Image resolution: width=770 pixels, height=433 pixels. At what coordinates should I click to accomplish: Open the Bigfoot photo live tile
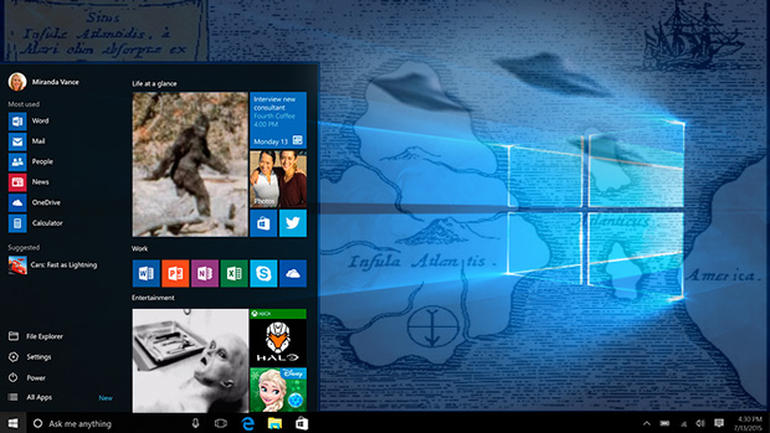pos(190,164)
